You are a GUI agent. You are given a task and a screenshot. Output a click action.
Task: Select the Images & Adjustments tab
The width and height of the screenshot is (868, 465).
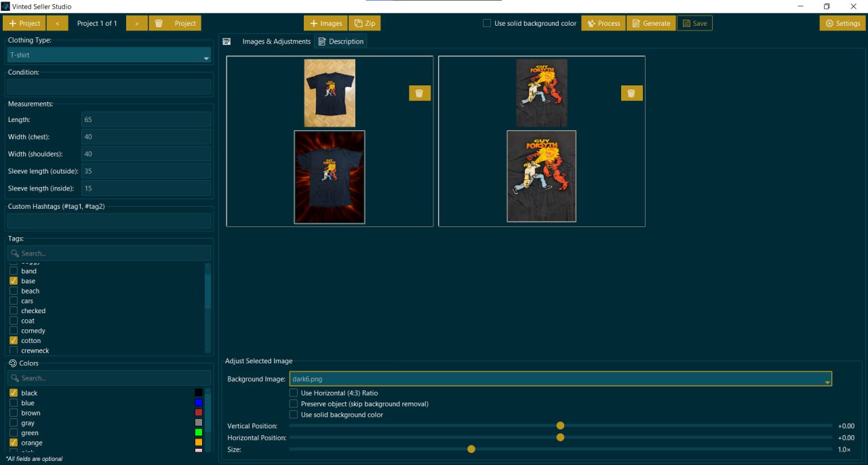click(276, 41)
